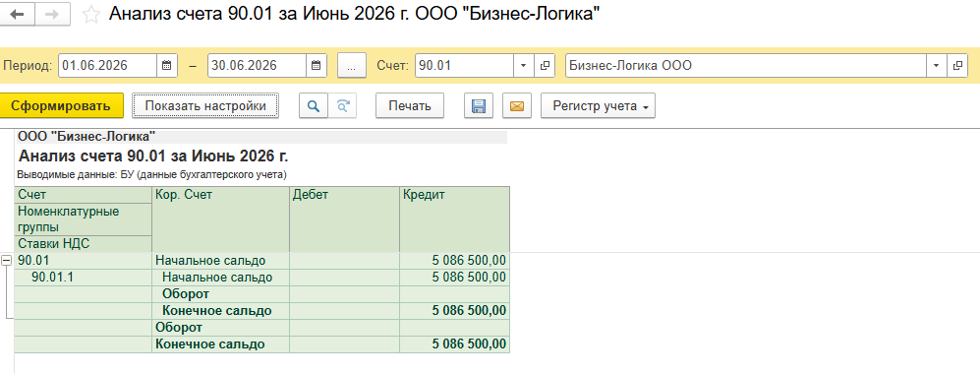Select the bottom total Конечное сальдо cell
The height and width of the screenshot is (374, 980).
pyautogui.click(x=220, y=344)
